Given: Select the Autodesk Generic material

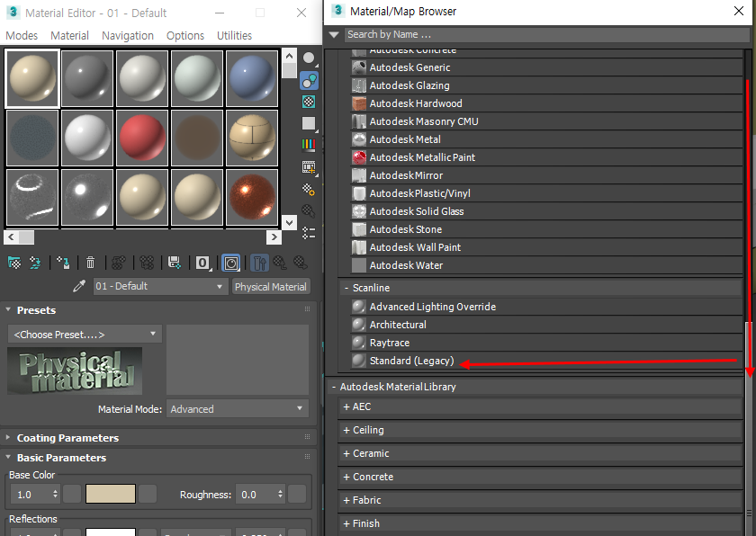Looking at the screenshot, I should coord(547,67).
